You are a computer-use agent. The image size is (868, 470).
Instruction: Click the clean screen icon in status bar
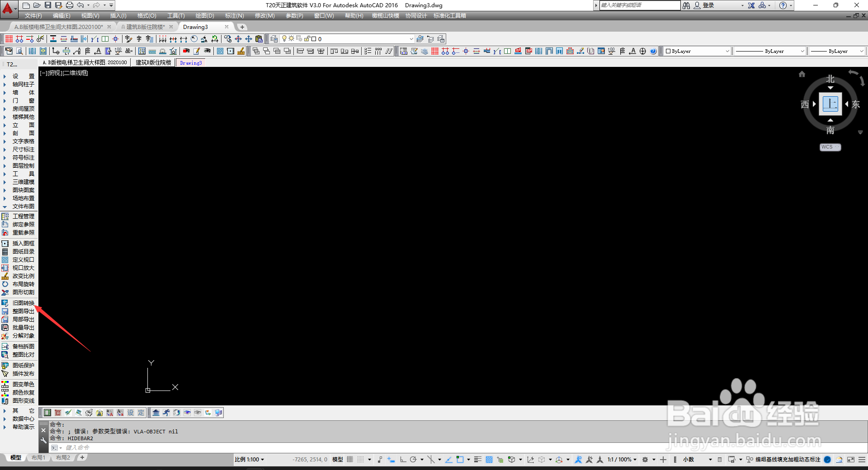click(851, 460)
